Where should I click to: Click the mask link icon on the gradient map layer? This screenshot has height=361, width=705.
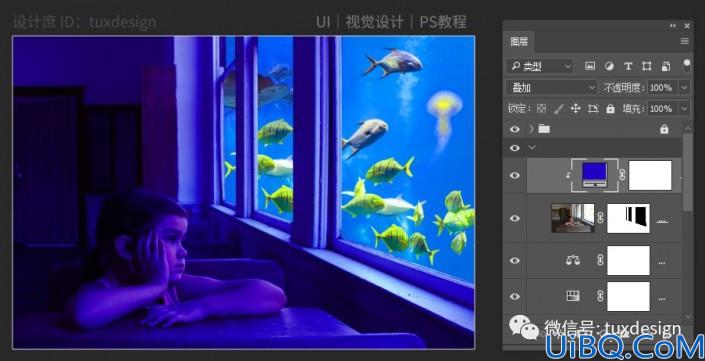599,296
